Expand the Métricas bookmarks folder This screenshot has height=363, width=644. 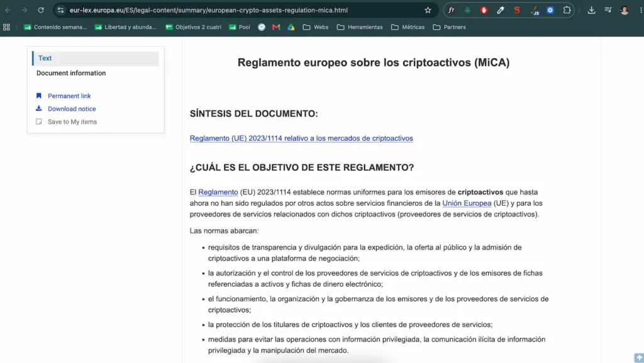408,27
